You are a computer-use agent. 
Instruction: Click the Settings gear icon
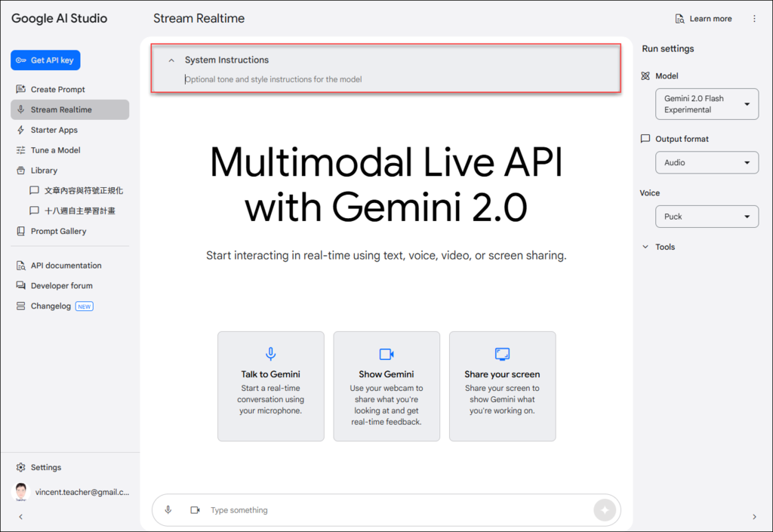tap(20, 467)
